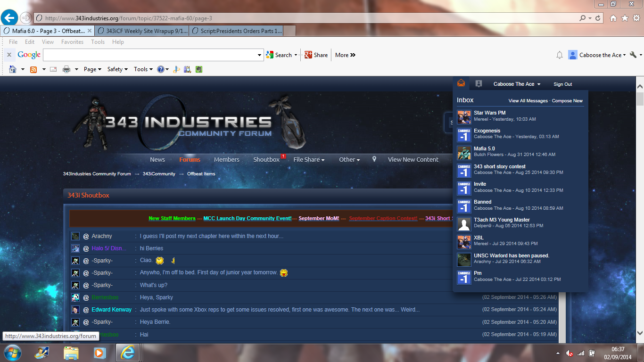The image size is (644, 362).
Task: Open the File Share dropdown menu
Action: tap(309, 159)
